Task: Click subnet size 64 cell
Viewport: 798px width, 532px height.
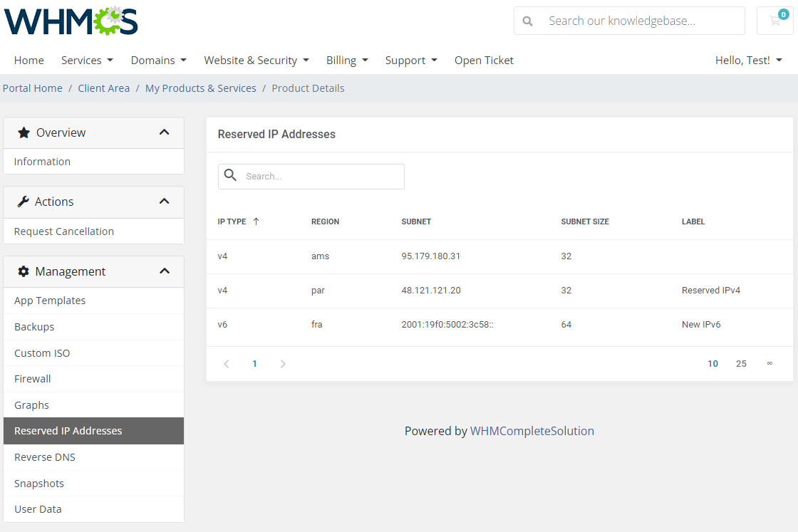Action: coord(566,325)
